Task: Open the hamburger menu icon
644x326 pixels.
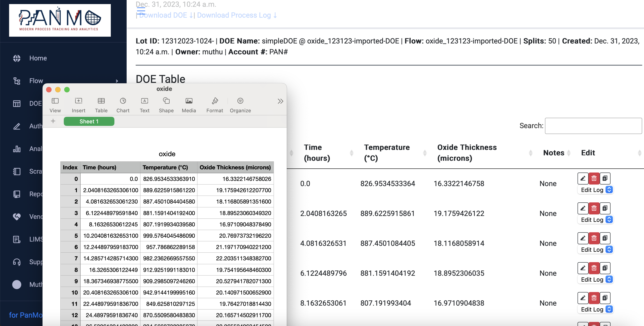Action: click(141, 10)
